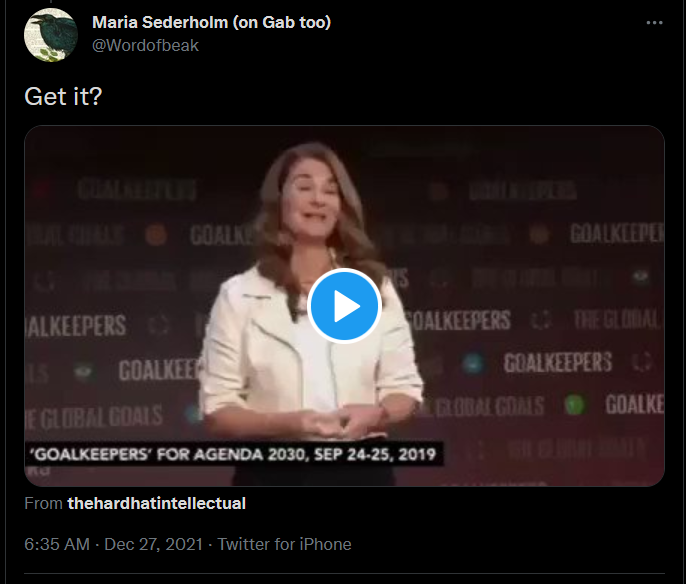Click the raven profile avatar
The width and height of the screenshot is (686, 584).
[51, 35]
